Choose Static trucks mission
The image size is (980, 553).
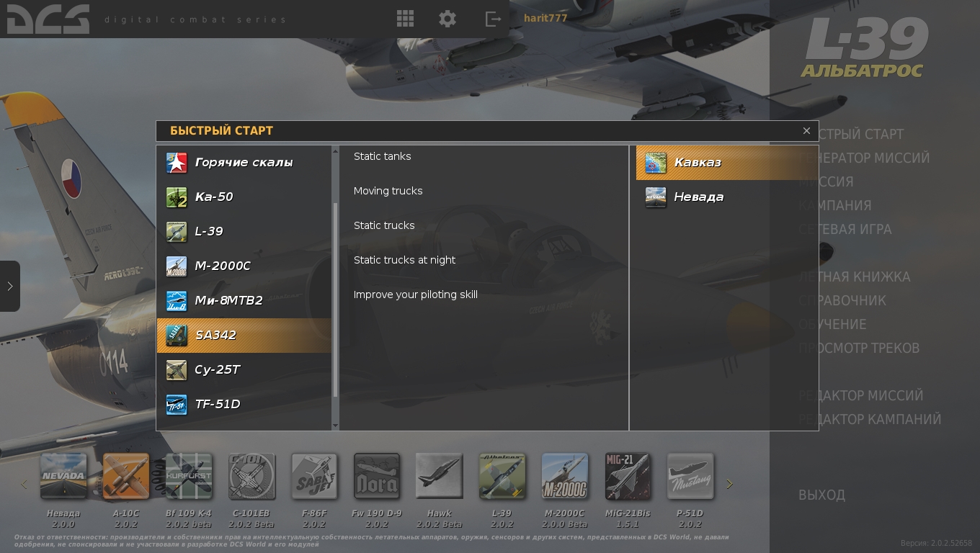pos(384,225)
